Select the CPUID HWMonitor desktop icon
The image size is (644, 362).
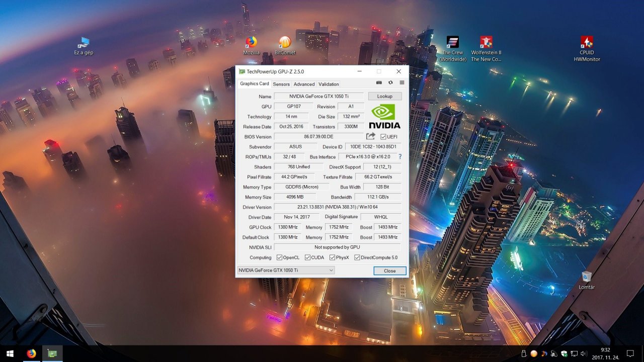coord(587,49)
